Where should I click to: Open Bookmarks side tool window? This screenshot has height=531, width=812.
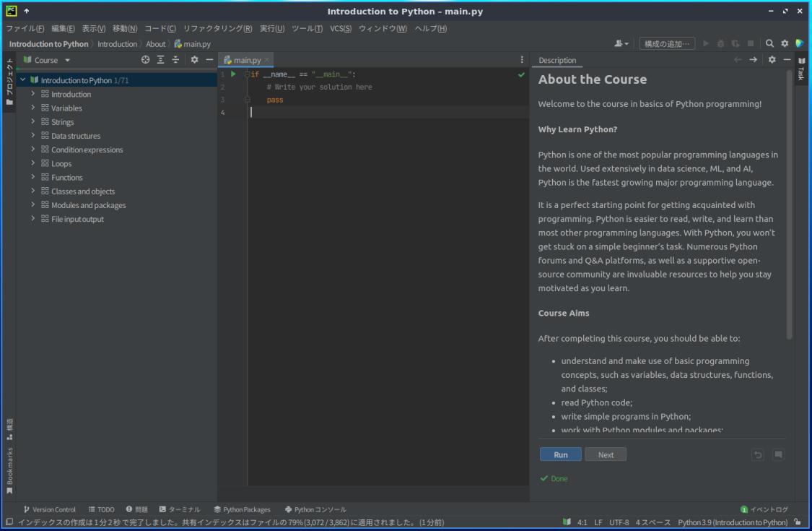coord(9,470)
